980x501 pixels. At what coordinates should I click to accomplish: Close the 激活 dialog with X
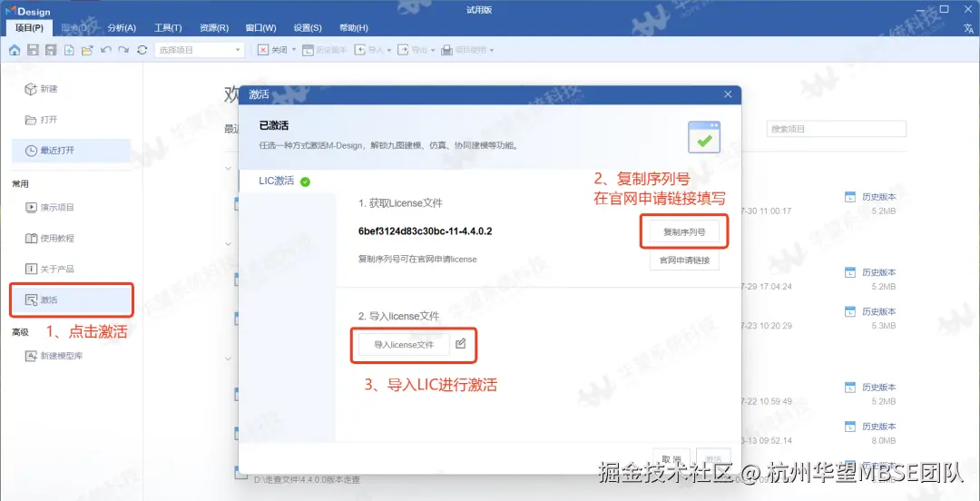pyautogui.click(x=728, y=94)
